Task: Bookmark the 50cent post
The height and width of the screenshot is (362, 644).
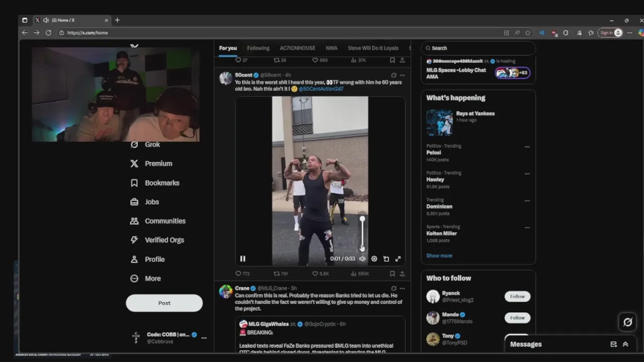Action: [x=392, y=274]
